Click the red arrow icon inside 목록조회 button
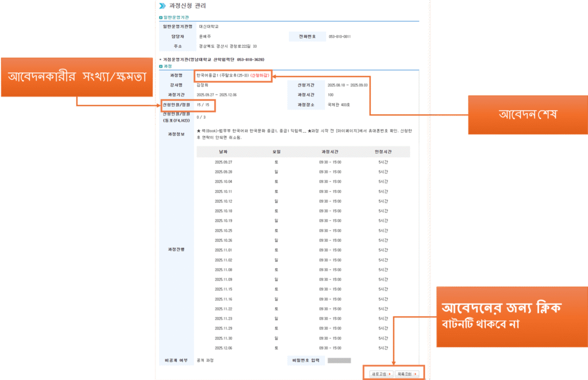 (x=415, y=374)
